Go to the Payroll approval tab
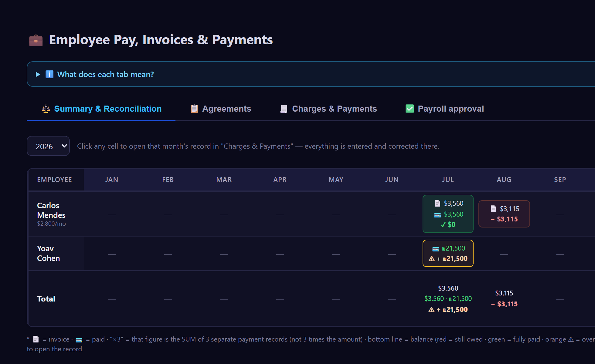The width and height of the screenshot is (595, 364). click(x=445, y=109)
